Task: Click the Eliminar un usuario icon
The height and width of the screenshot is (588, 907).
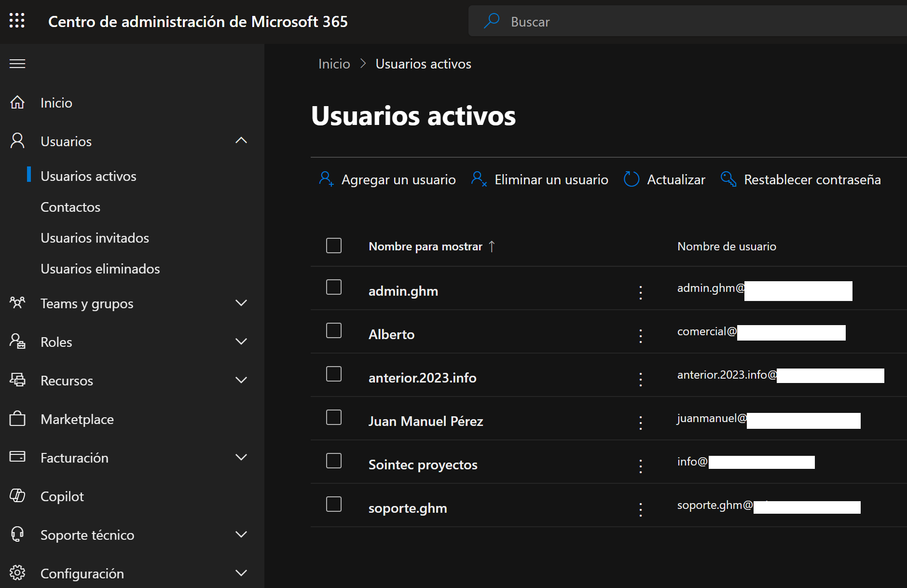Action: (479, 179)
